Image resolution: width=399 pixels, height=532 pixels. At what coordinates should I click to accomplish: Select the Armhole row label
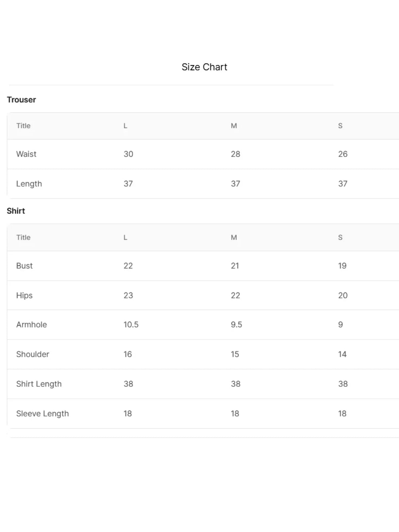pyautogui.click(x=32, y=325)
